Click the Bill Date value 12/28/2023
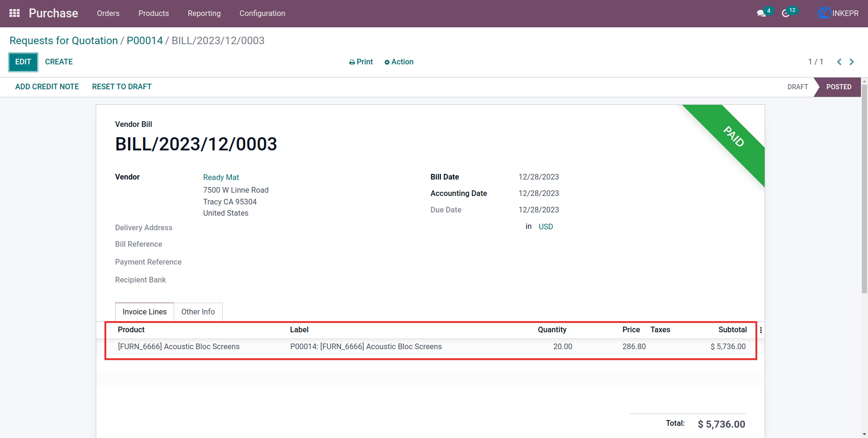This screenshot has width=868, height=438. pos(539,177)
